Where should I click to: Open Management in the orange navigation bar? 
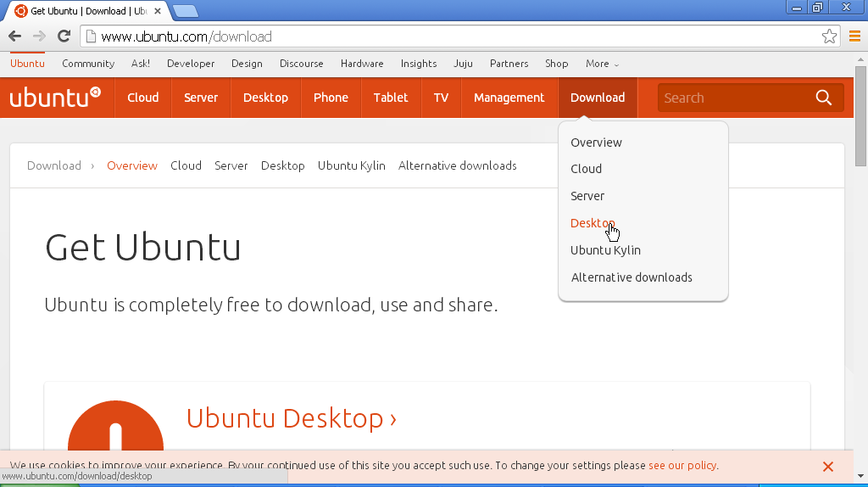[x=509, y=98]
